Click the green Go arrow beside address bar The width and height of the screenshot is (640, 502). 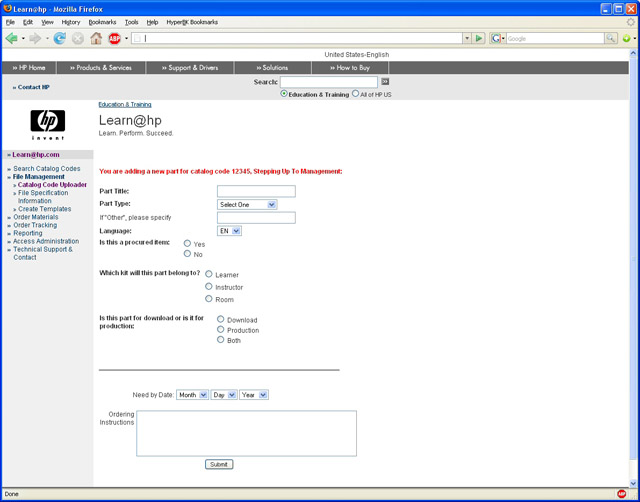click(479, 38)
